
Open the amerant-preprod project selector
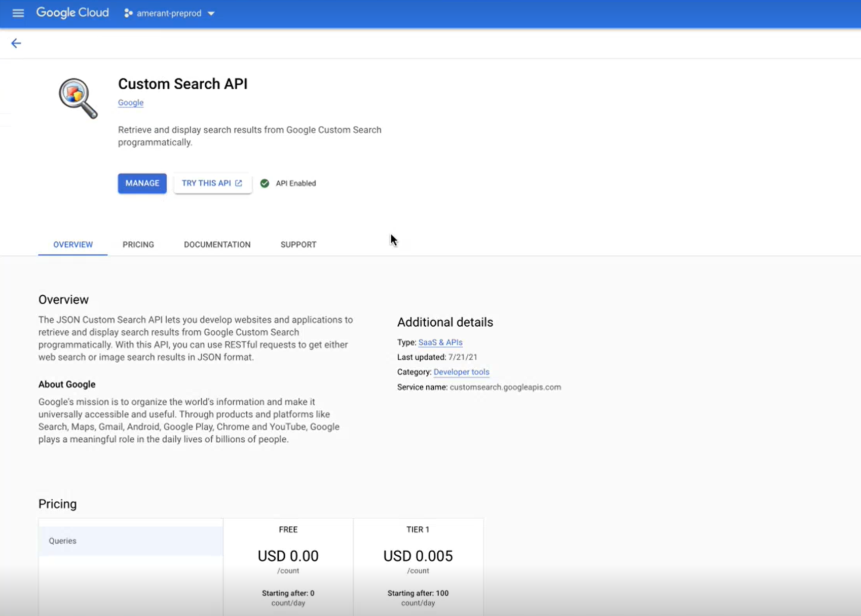(x=169, y=13)
